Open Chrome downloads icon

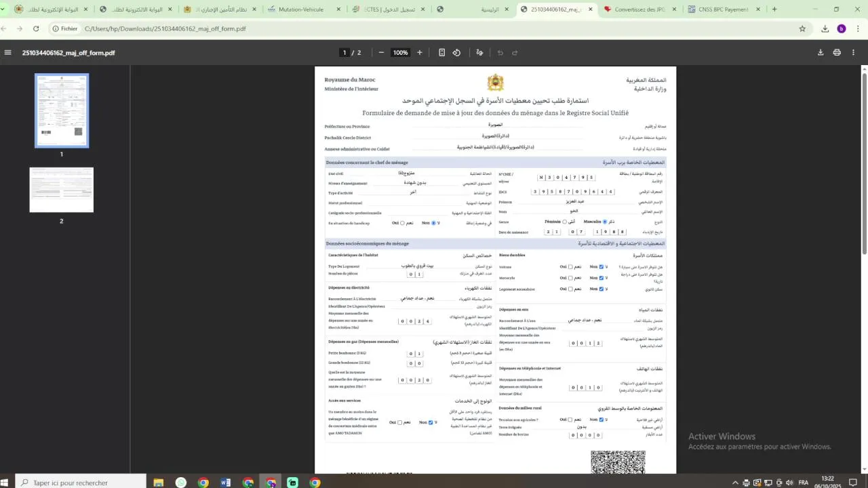pos(825,29)
